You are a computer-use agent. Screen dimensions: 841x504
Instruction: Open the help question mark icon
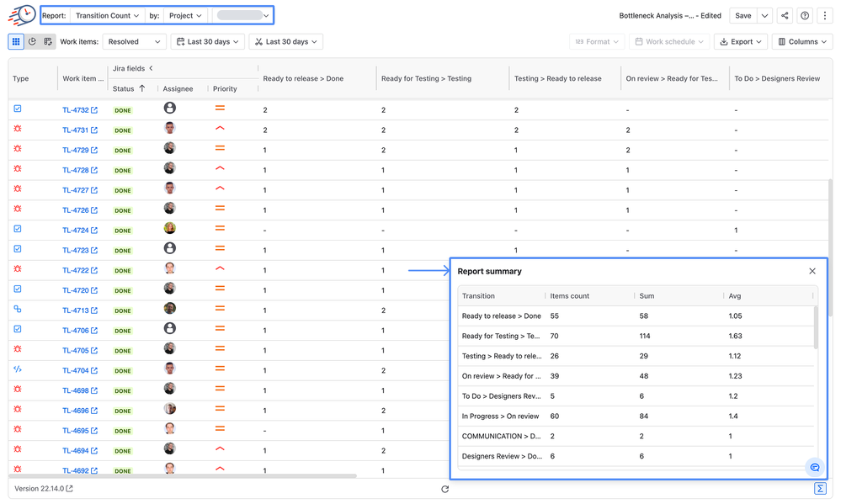coord(805,15)
